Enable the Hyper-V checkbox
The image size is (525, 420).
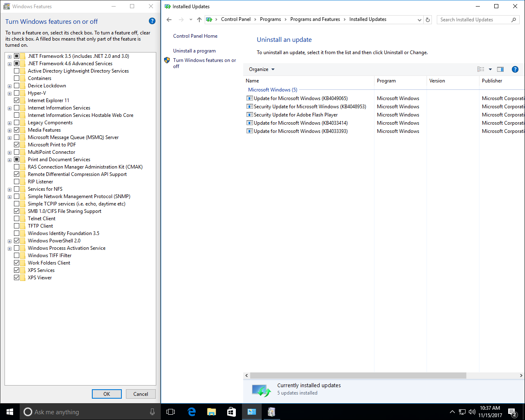17,93
